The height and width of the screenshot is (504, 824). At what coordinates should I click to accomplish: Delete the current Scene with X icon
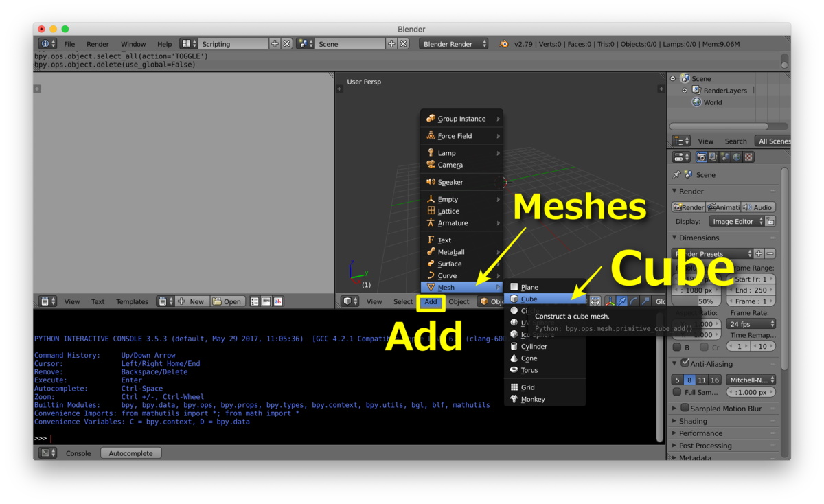404,44
